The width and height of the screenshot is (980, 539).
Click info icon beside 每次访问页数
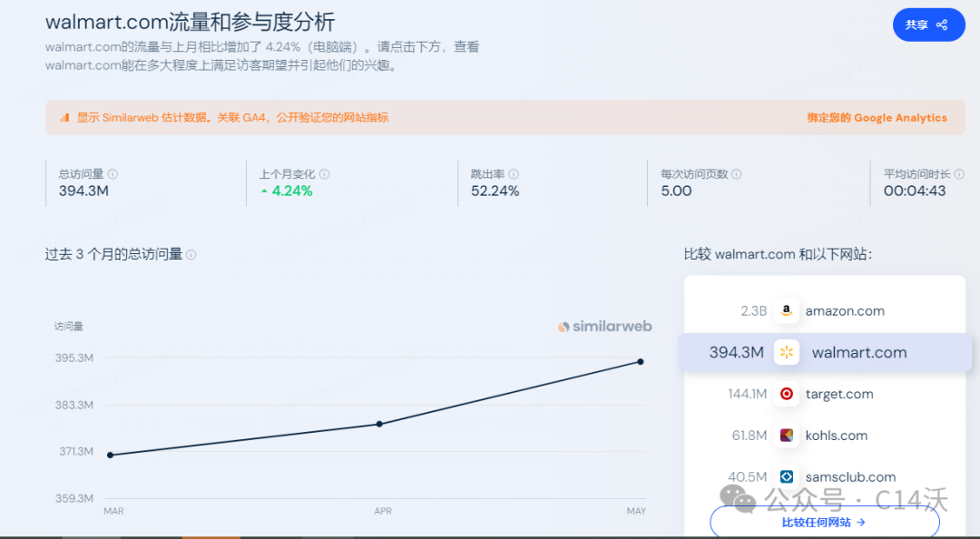736,174
